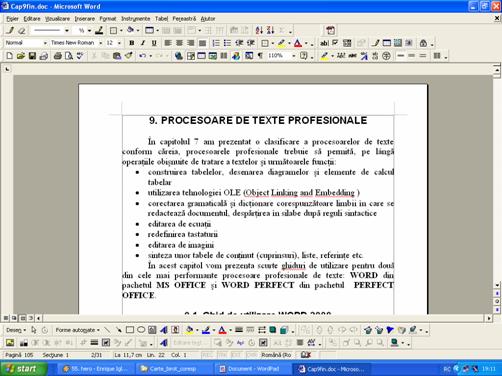This screenshot has height=376, width=502.
Task: Open the Style dropdown showing Normal
Action: pyautogui.click(x=45, y=43)
